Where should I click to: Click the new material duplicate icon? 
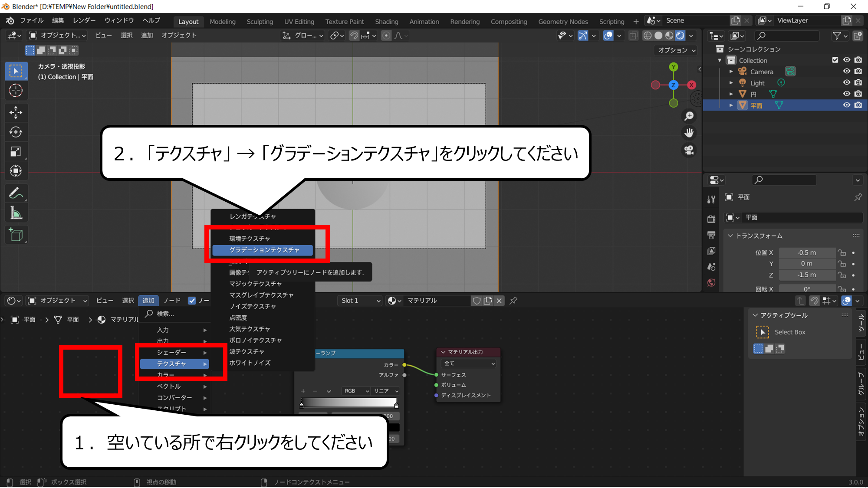pos(488,301)
